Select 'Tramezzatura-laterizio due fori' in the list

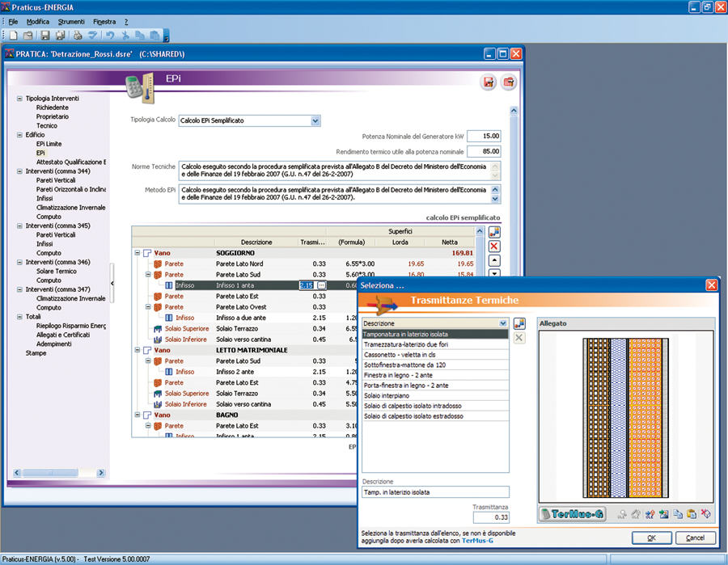tap(435, 344)
